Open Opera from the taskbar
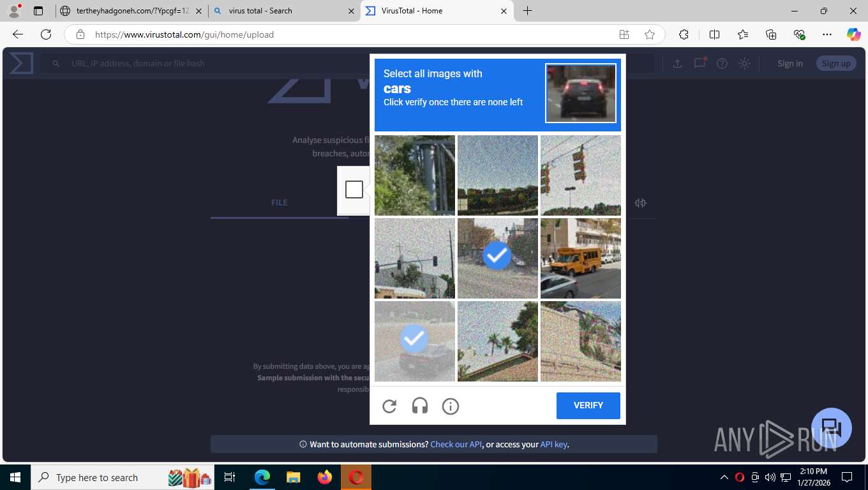This screenshot has width=868, height=490. click(x=356, y=477)
